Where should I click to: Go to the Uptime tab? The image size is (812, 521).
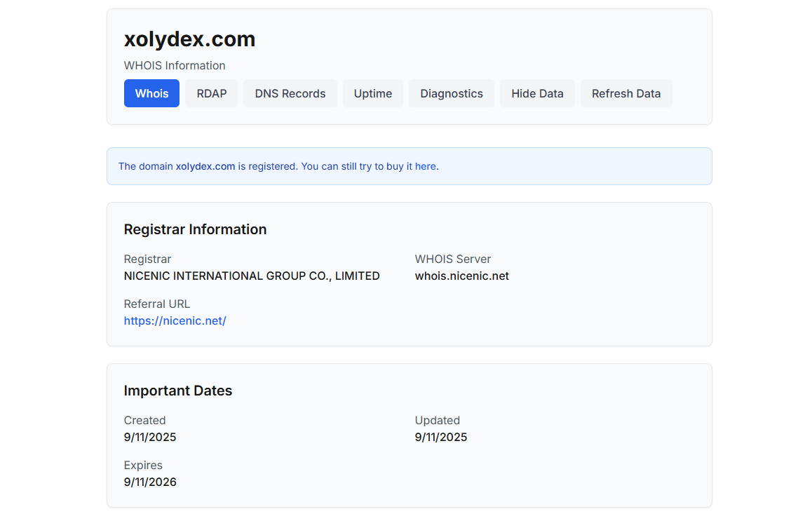point(372,93)
